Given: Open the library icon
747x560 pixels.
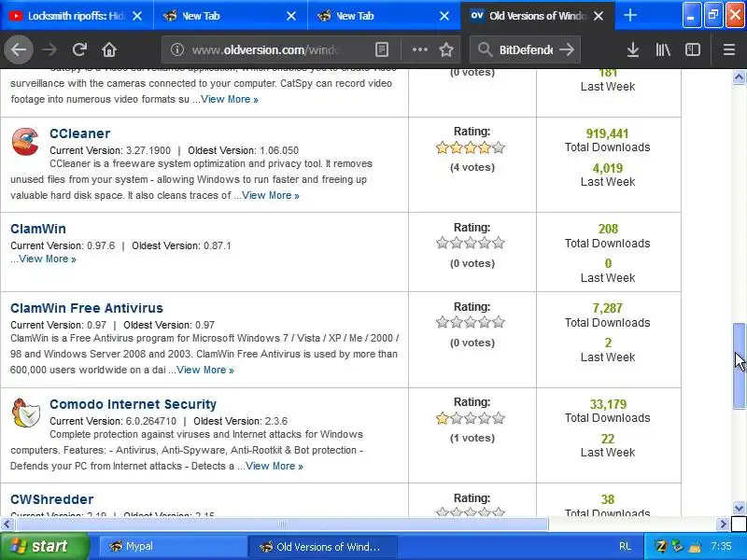Looking at the screenshot, I should pos(663,49).
